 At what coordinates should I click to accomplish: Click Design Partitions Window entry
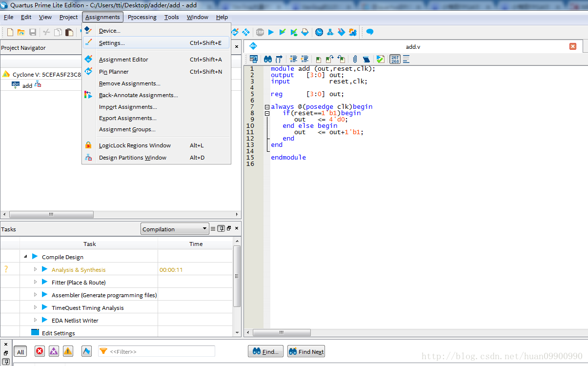[156, 158]
